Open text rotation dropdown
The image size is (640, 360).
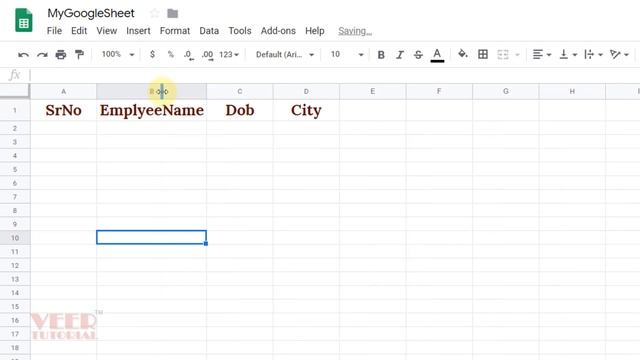point(619,54)
